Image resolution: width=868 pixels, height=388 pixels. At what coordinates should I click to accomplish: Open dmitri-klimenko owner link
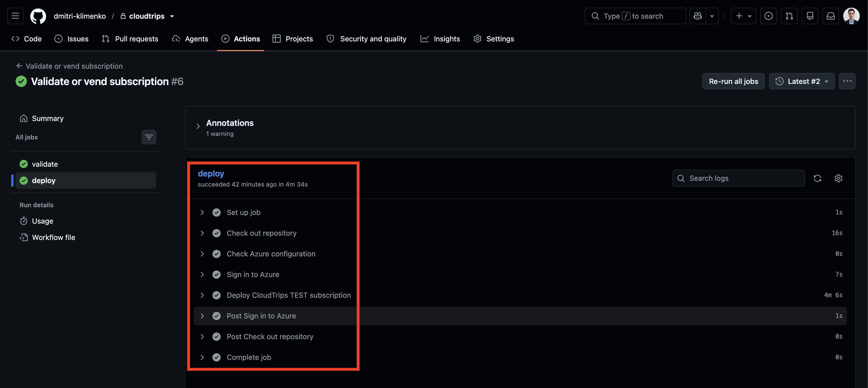(80, 16)
